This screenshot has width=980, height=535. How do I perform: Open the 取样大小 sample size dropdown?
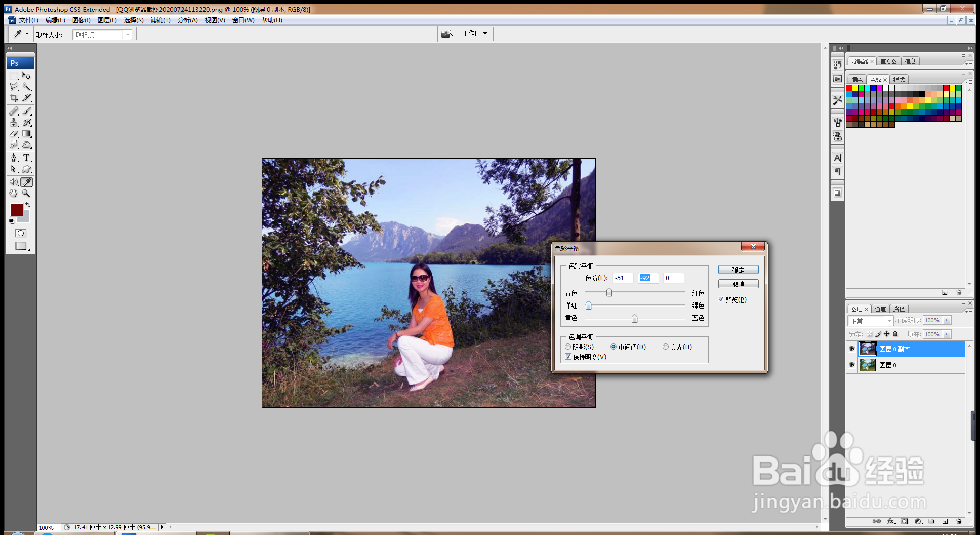coord(102,34)
